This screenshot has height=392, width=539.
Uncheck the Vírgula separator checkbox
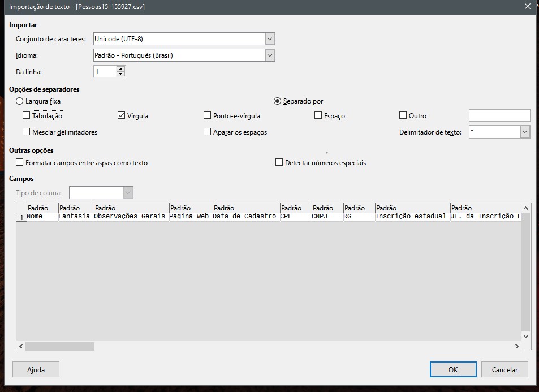point(121,115)
